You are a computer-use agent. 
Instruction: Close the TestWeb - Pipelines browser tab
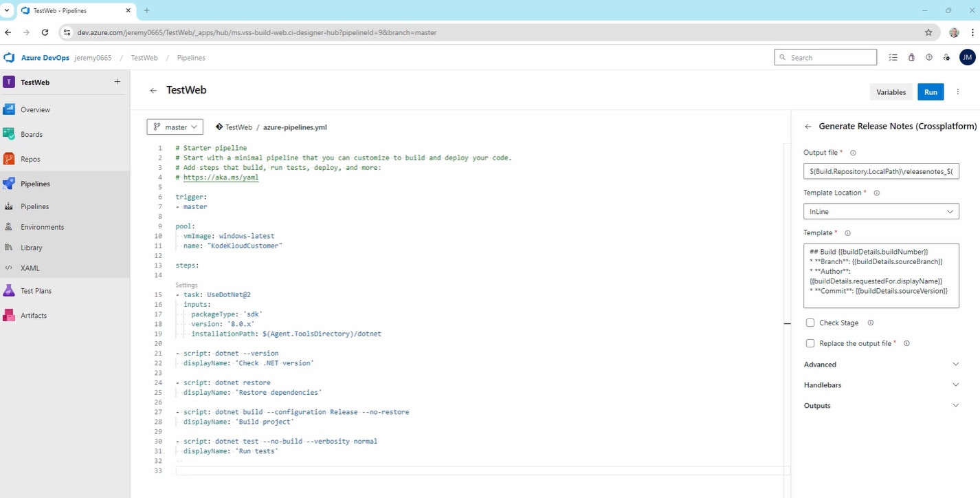[x=127, y=10]
